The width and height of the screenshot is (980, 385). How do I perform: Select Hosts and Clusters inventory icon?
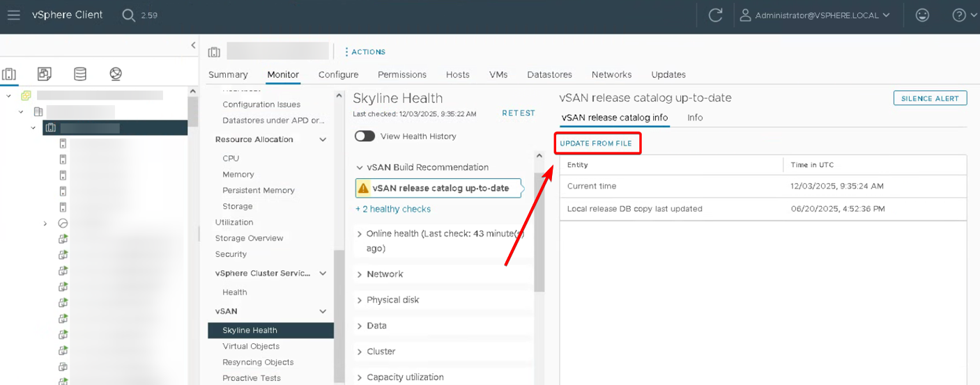point(9,74)
